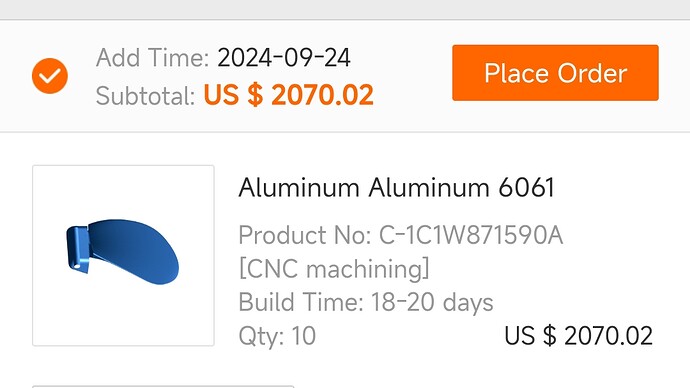Click the mounting bracket of the part preview
The width and height of the screenshot is (690, 388).
(78, 249)
